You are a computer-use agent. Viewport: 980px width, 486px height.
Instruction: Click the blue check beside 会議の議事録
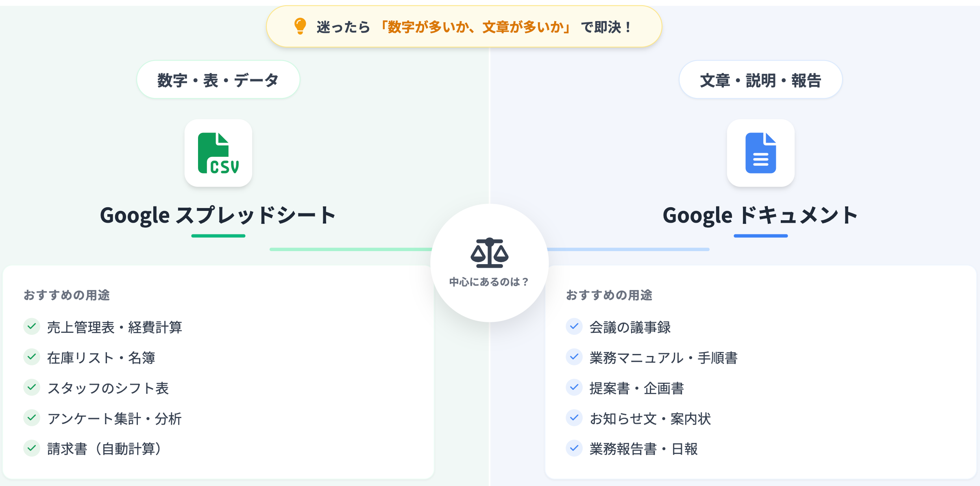tap(574, 326)
